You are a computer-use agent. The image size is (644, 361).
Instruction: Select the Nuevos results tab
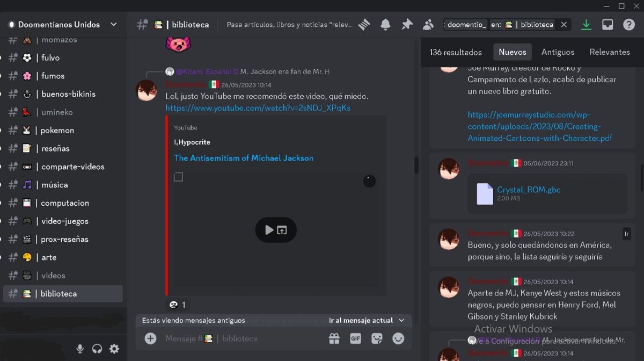[513, 52]
